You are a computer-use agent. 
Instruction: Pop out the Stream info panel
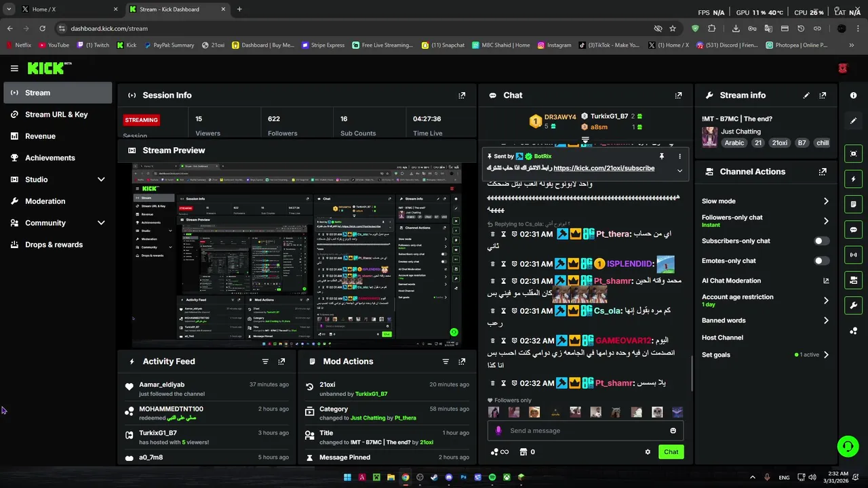(823, 96)
